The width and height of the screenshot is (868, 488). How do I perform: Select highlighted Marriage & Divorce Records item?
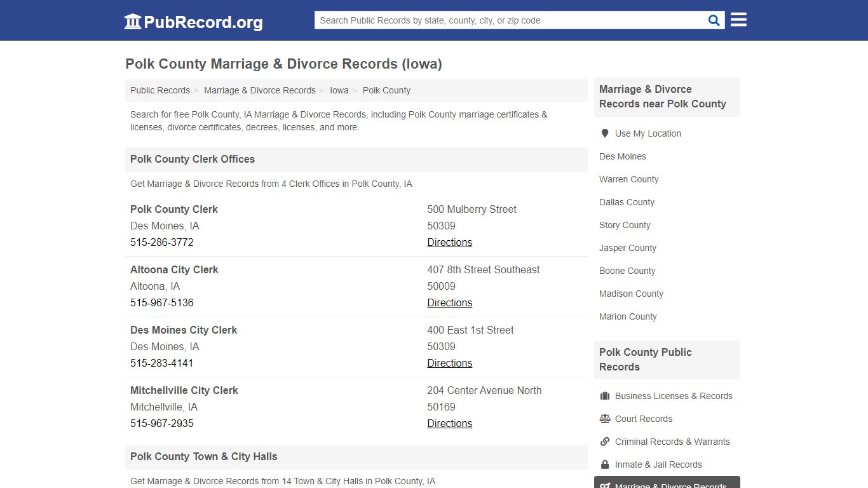(667, 482)
